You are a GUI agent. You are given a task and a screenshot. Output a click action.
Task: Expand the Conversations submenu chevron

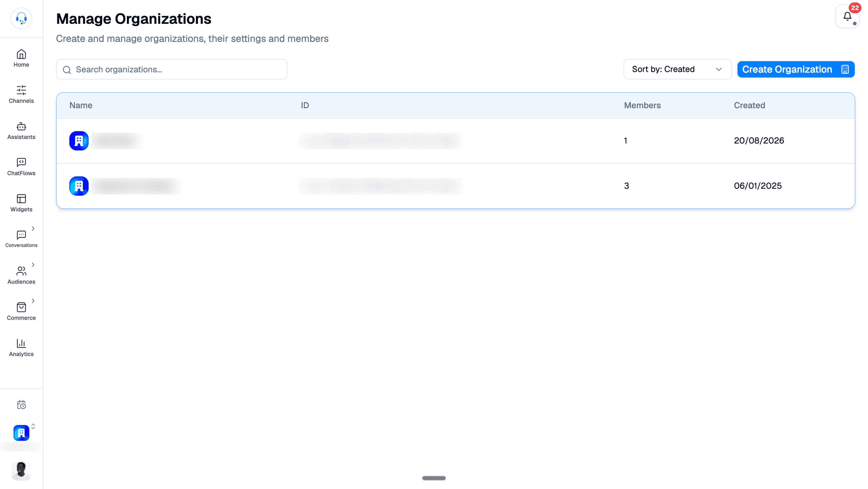[x=33, y=229]
